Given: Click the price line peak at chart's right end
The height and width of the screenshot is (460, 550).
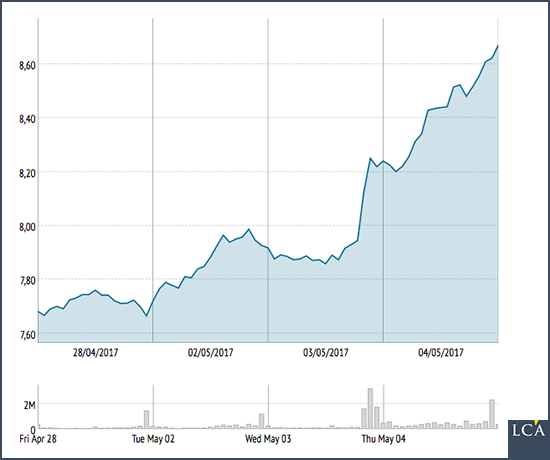Looking at the screenshot, I should click(498, 46).
